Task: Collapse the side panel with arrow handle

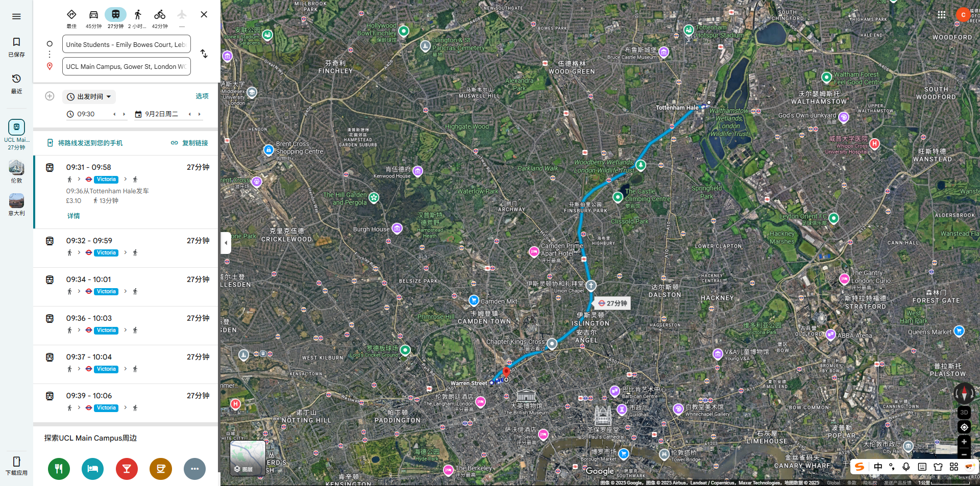Action: [226, 243]
